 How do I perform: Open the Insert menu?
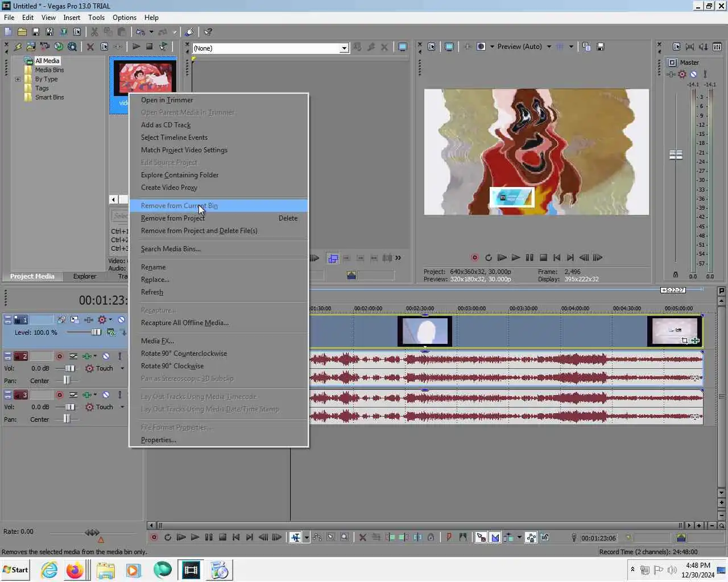(72, 18)
